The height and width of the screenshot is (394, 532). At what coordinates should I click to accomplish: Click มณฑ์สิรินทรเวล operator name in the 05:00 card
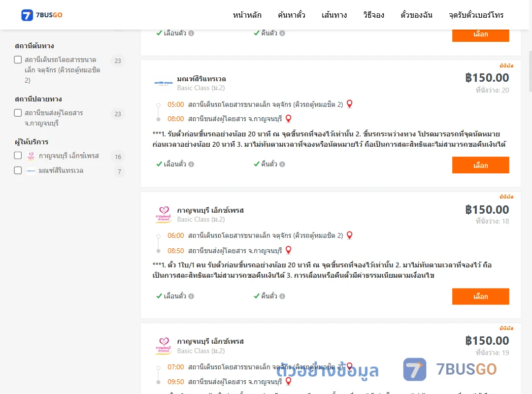point(201,79)
